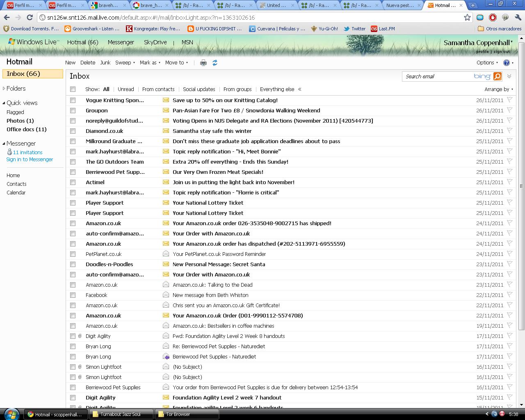Open Arrange by sort dropdown

(x=499, y=89)
